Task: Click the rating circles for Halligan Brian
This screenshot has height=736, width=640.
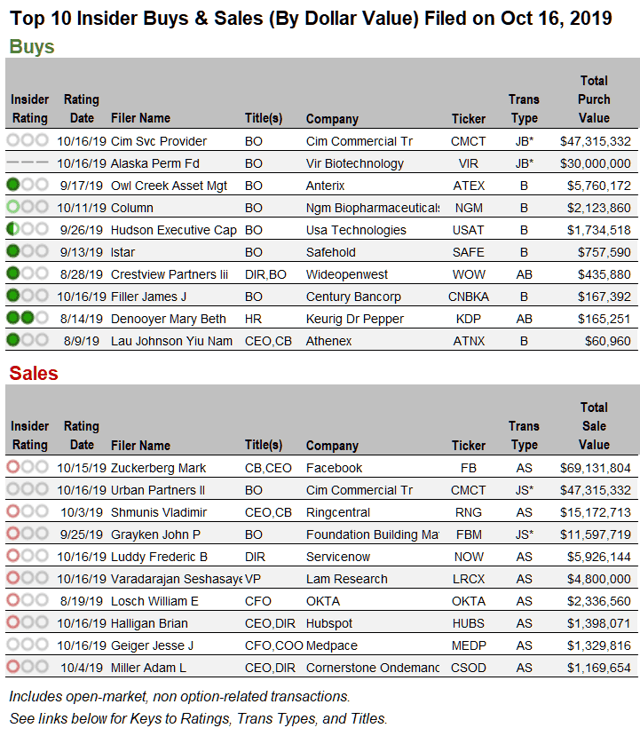Action: (27, 623)
